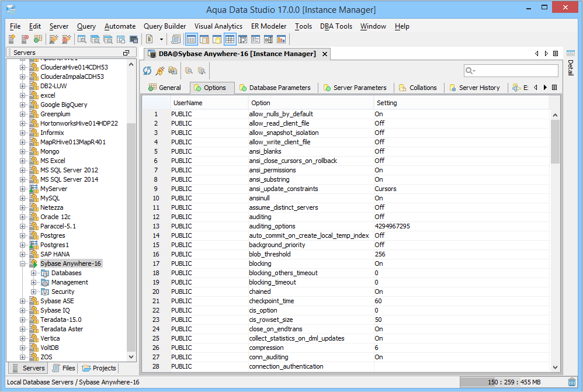Click the Connect plug icon in main toolbar
Viewport: 583px width, 392px height.
54,39
